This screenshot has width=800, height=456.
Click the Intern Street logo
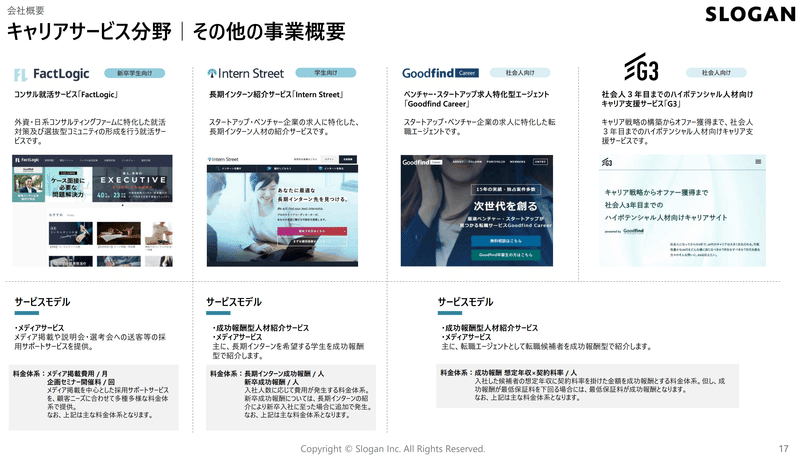point(246,73)
